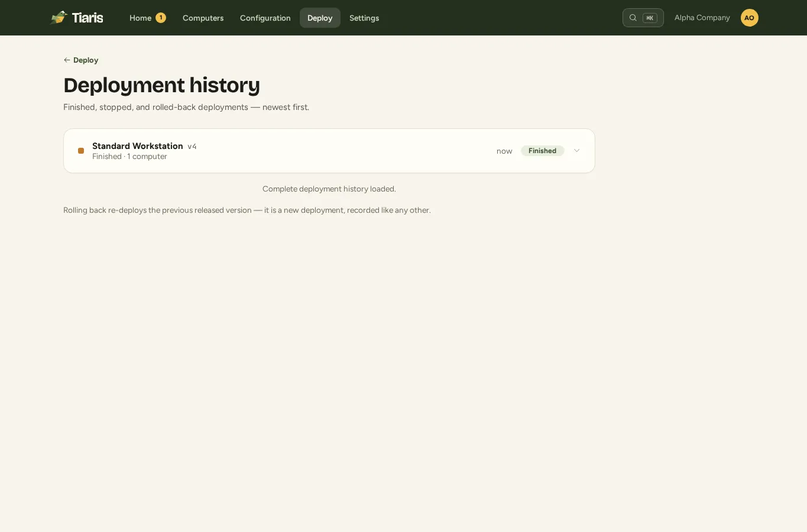Click 'Complete deployment history loaded.' text
Screen dimensions: 807x532
[329, 189]
